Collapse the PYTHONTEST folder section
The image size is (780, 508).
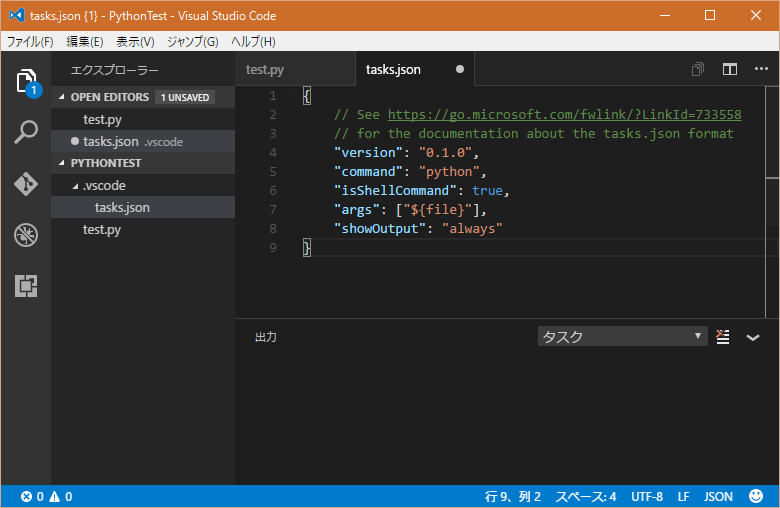click(62, 163)
